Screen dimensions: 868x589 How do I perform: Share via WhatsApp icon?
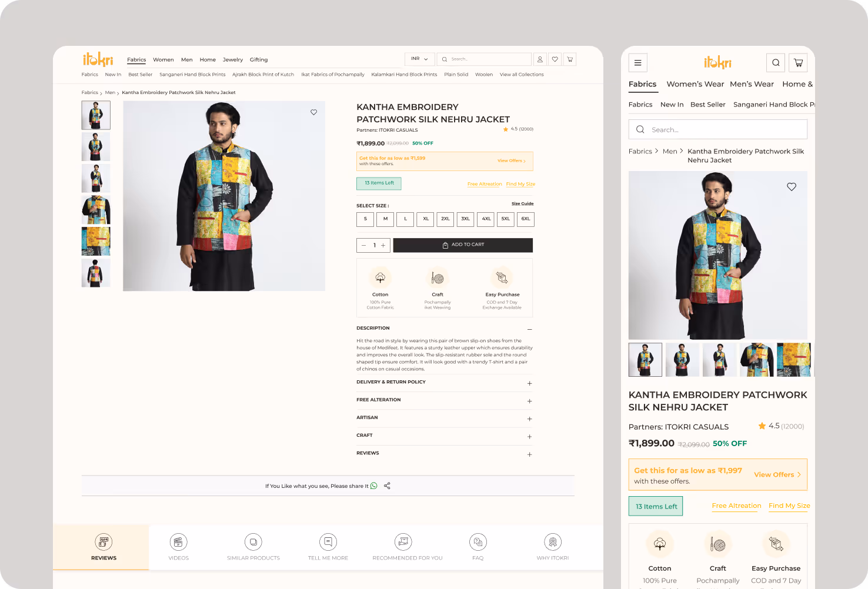(374, 486)
